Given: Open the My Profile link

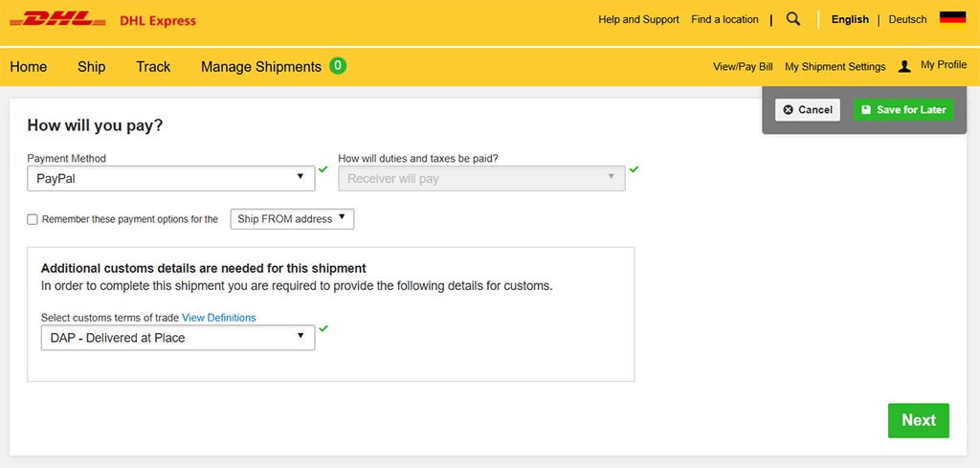Looking at the screenshot, I should click(944, 64).
